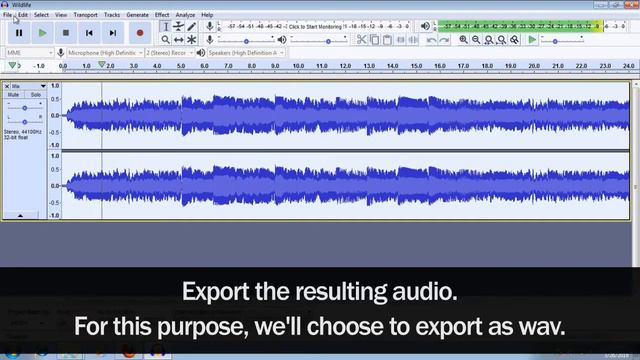
Task: Start recording with the red Record button
Action: click(x=140, y=33)
